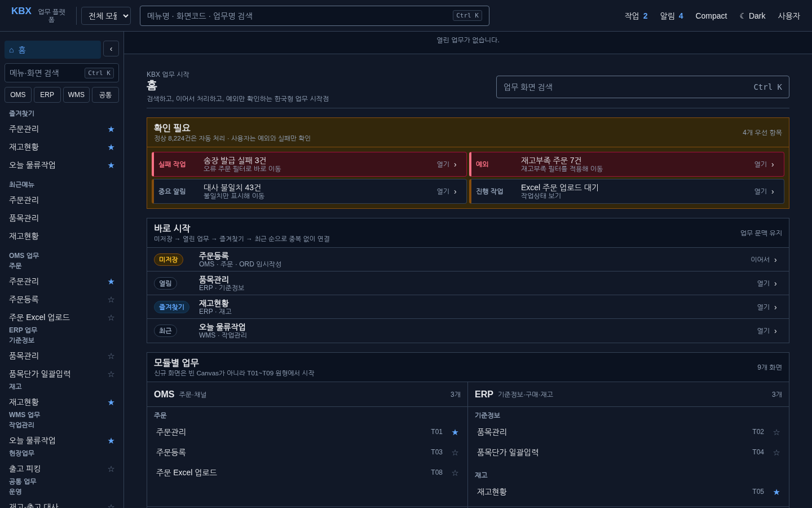This screenshot has width=812, height=508.
Task: Open the 전체 모듈 dropdown
Action: 106,16
